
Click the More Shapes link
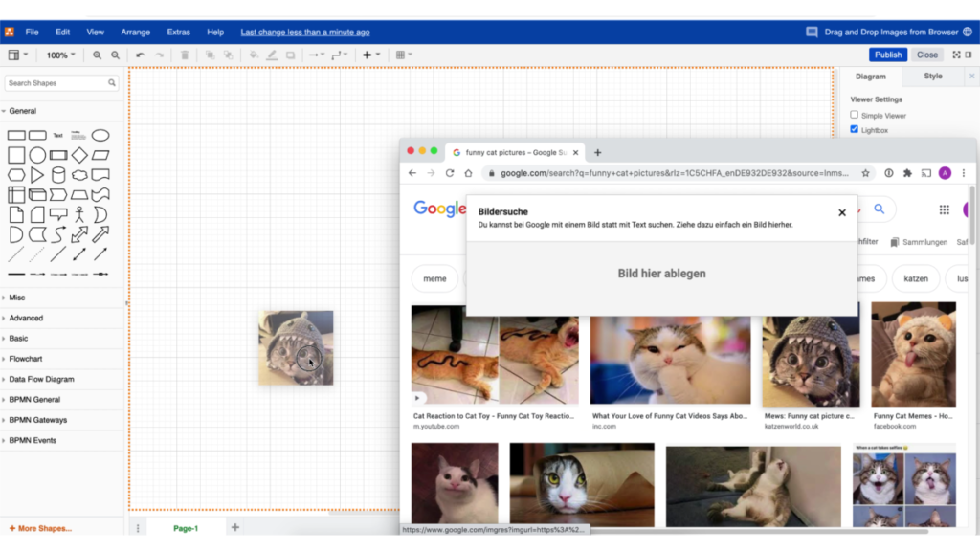tap(41, 528)
